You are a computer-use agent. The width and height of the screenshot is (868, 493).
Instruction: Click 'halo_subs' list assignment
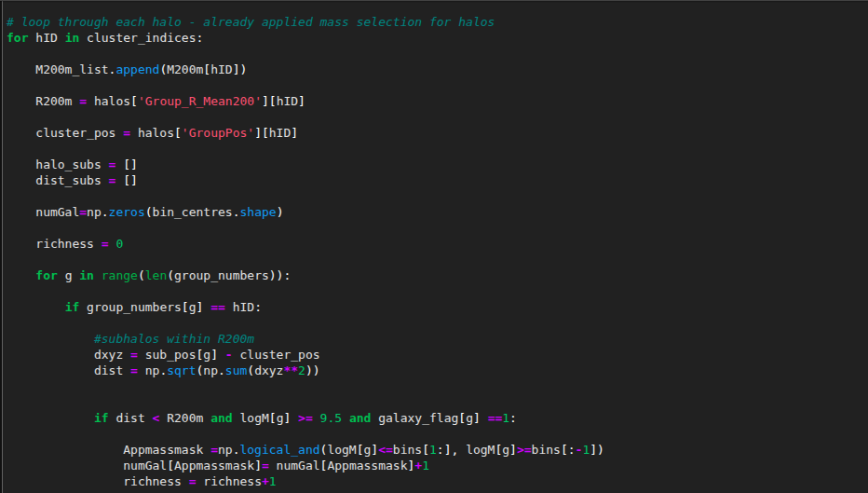click(x=69, y=165)
